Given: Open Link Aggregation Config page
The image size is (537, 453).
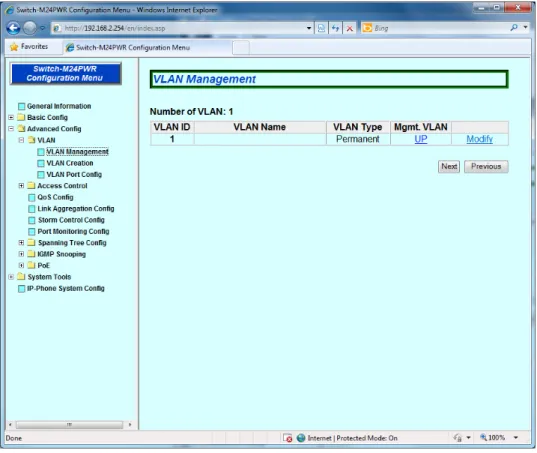Looking at the screenshot, I should click(76, 209).
